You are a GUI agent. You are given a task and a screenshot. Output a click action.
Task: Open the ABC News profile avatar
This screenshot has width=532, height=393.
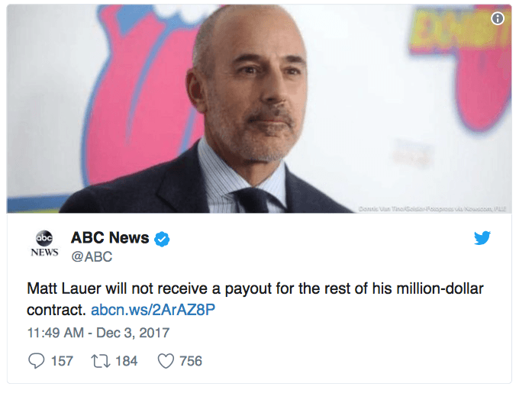pos(44,243)
